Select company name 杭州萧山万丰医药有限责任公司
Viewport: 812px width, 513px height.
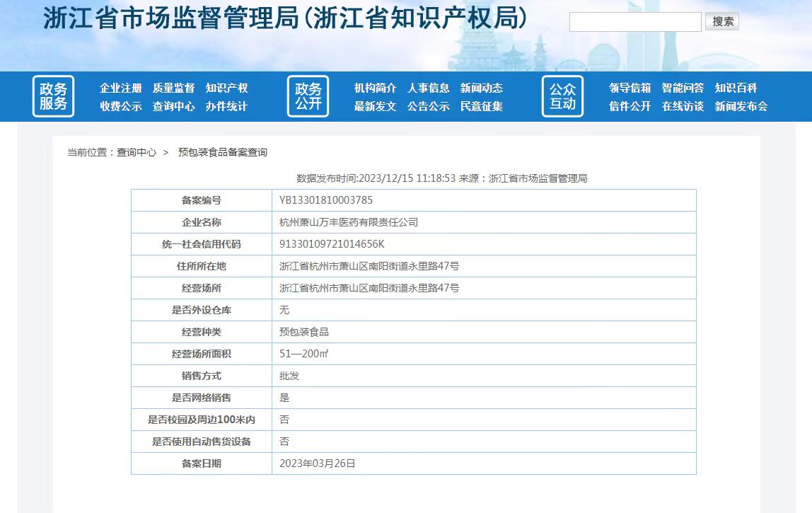pos(349,222)
